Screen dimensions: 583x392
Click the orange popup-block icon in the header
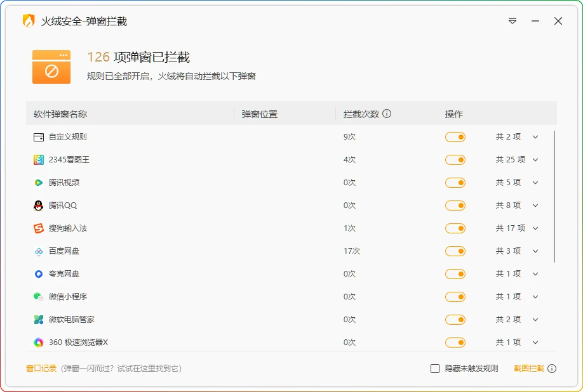[51, 67]
